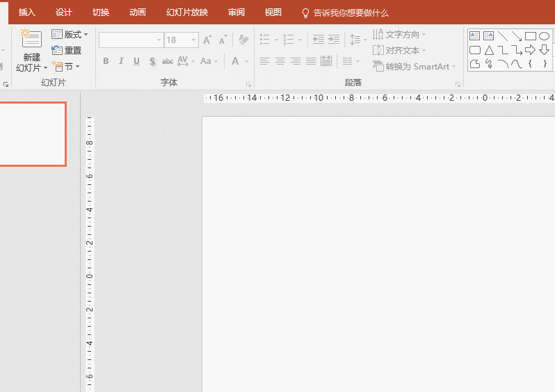This screenshot has height=392, width=555.
Task: Click the clear formatting eraser icon
Action: click(x=243, y=40)
